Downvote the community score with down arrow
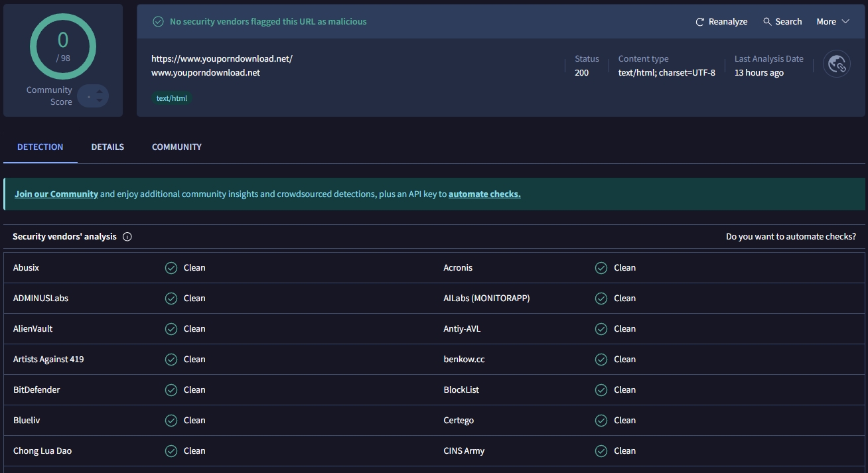The image size is (868, 473). tap(100, 101)
